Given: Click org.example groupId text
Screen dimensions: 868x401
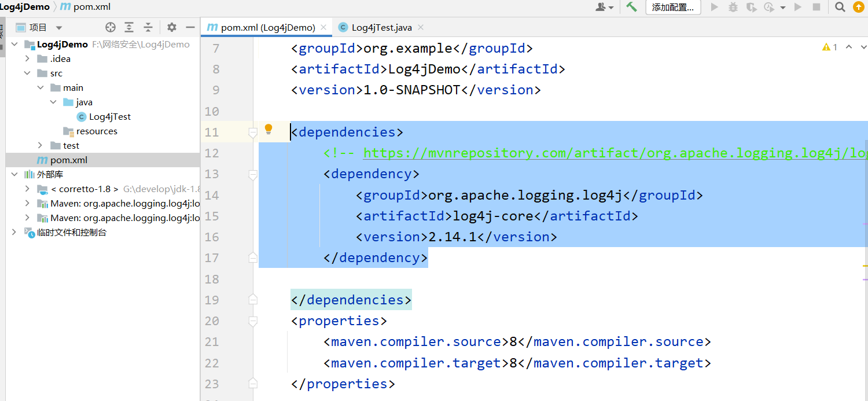Looking at the screenshot, I should tap(407, 48).
